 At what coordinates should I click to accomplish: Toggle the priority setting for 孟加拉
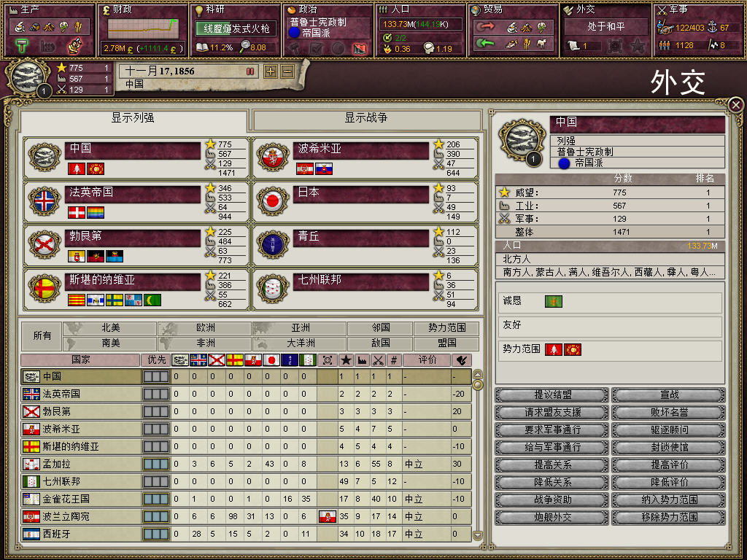point(156,464)
